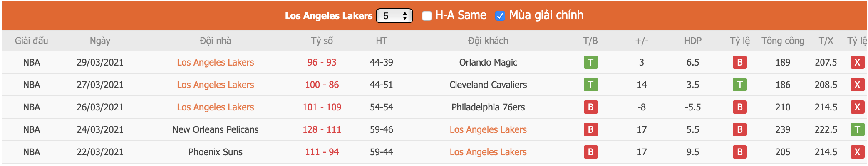Click the 100 - 86 score link

[x=322, y=85]
